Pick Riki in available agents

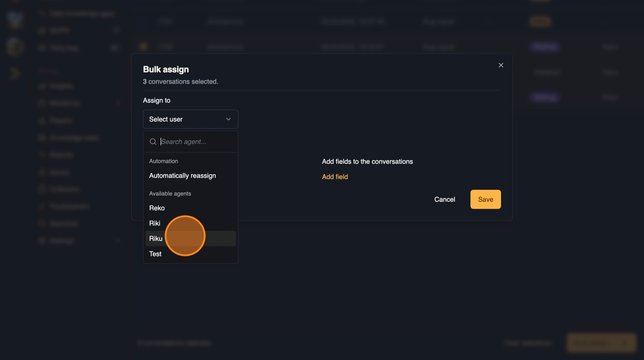pos(155,223)
